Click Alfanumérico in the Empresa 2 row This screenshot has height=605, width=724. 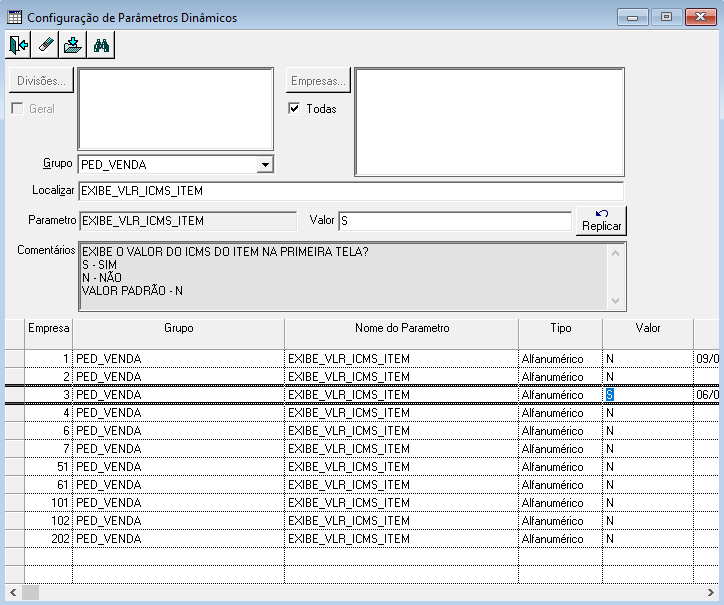pyautogui.click(x=552, y=377)
